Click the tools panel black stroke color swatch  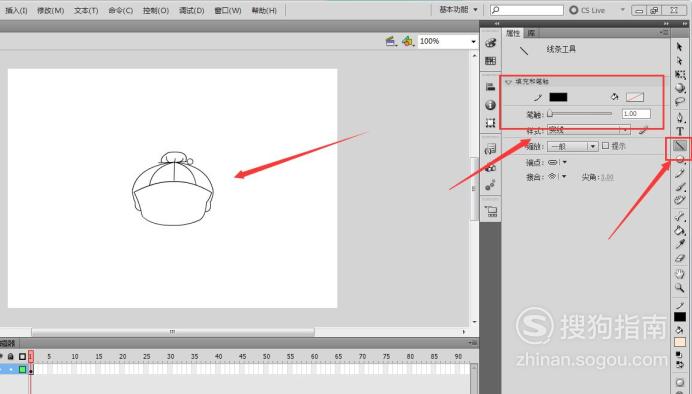[680, 317]
